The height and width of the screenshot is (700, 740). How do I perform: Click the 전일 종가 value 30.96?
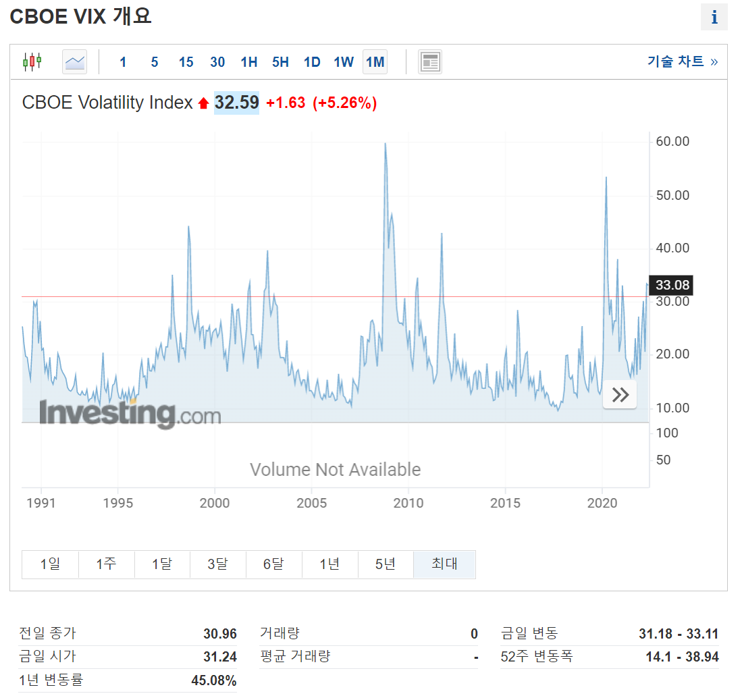coord(220,633)
